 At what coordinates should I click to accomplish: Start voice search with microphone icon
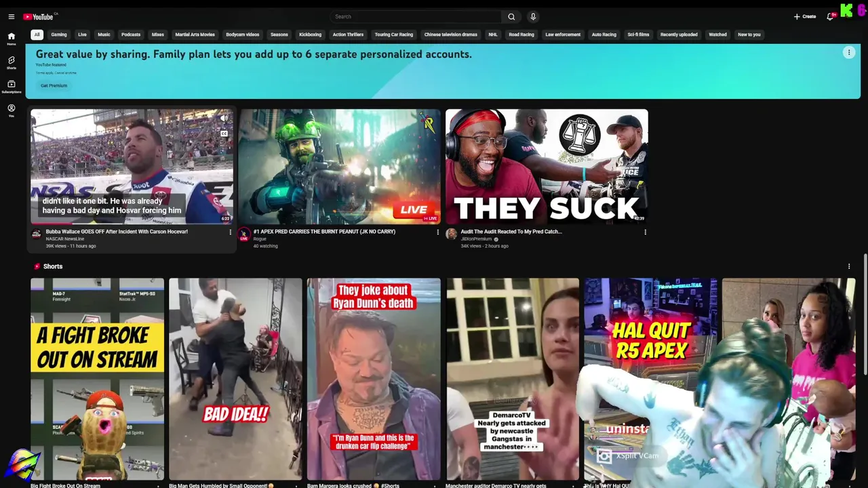tap(533, 17)
